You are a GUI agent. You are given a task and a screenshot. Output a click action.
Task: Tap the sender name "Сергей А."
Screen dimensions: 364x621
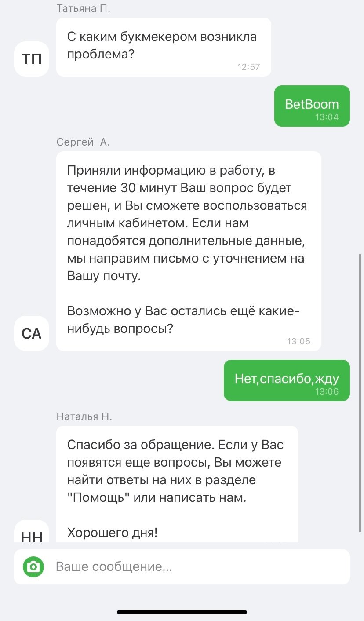tap(83, 142)
